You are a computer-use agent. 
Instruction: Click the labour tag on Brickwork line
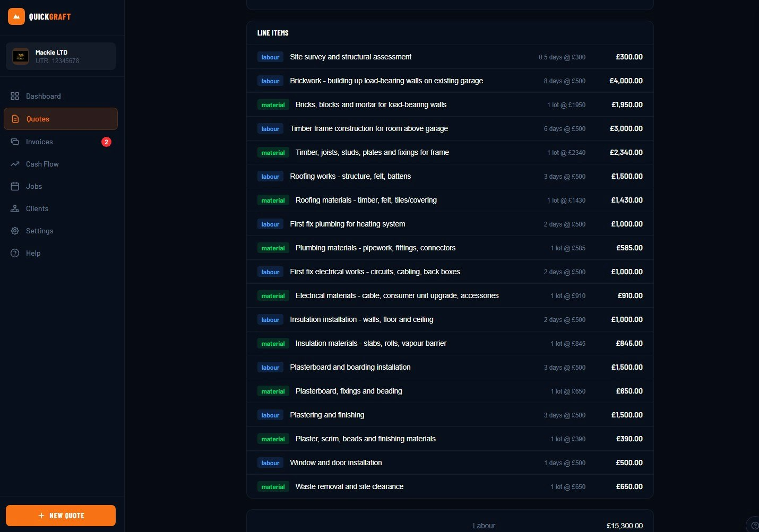pyautogui.click(x=270, y=81)
